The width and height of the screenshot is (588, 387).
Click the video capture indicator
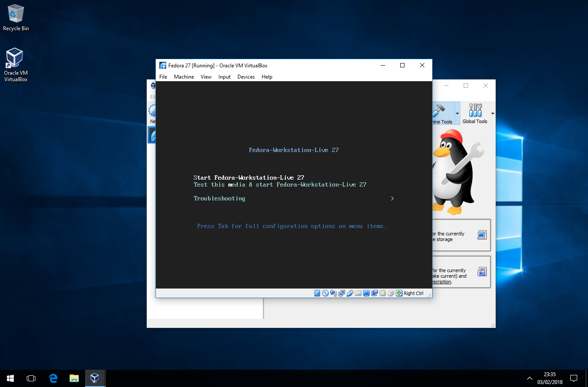374,293
